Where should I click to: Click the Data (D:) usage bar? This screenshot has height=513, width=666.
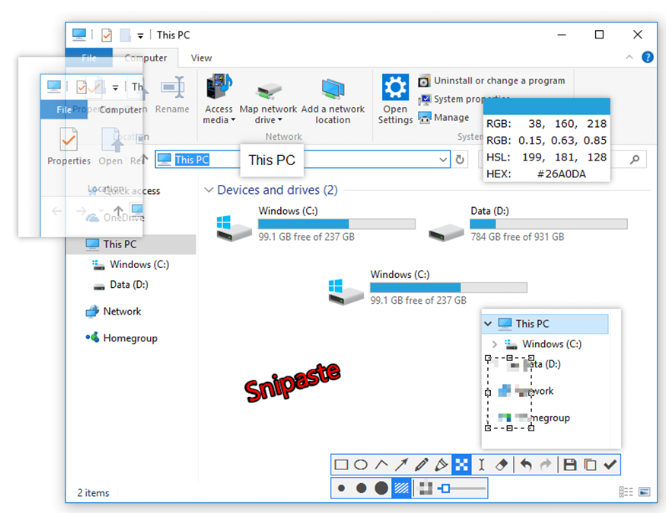tap(548, 224)
